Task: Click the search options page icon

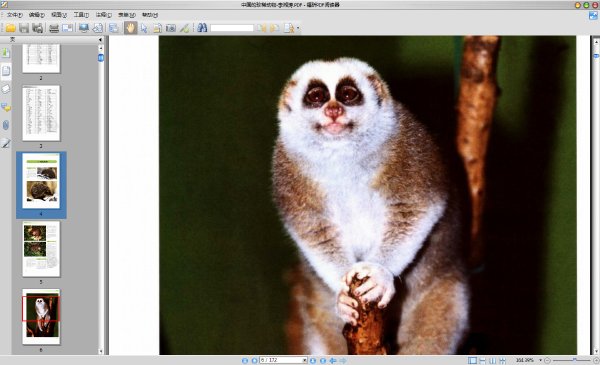Action: [289, 28]
